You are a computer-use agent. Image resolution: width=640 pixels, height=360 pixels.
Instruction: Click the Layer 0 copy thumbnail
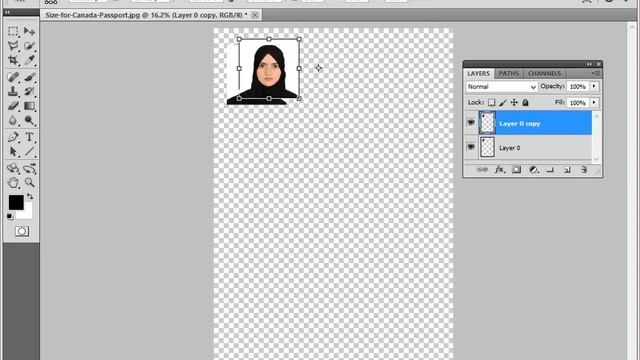pyautogui.click(x=487, y=123)
